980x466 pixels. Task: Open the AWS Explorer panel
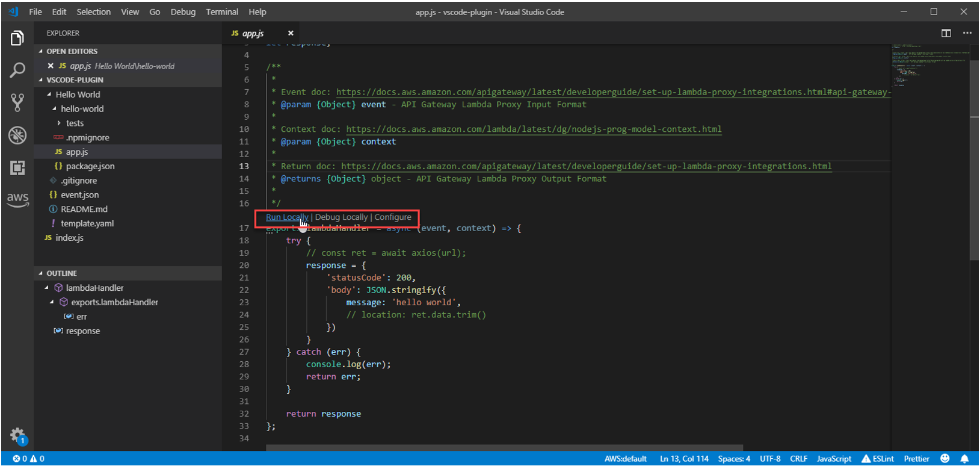(x=17, y=199)
